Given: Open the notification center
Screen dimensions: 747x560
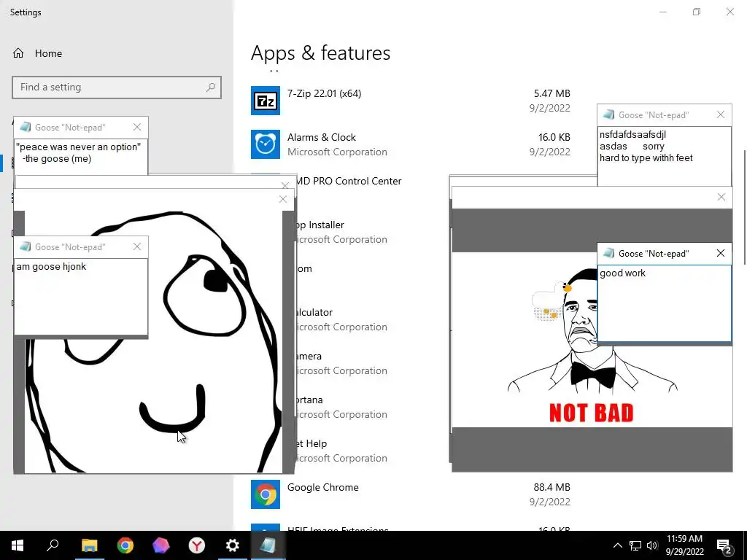Looking at the screenshot, I should point(724,545).
